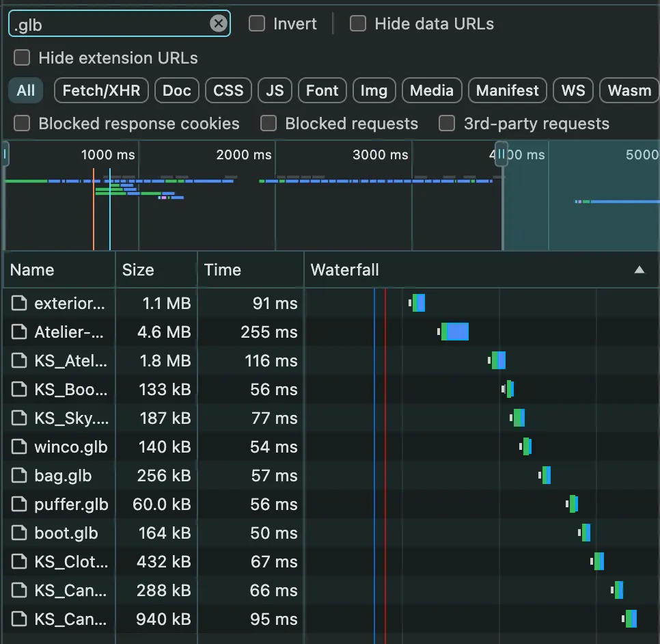660x644 pixels.
Task: Clear the .glb filter text
Action: click(x=218, y=24)
